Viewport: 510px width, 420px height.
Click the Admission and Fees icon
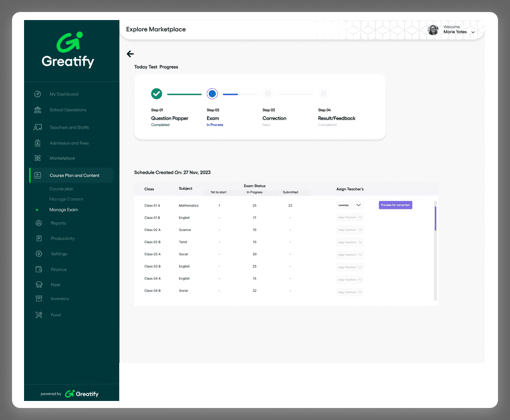point(38,143)
